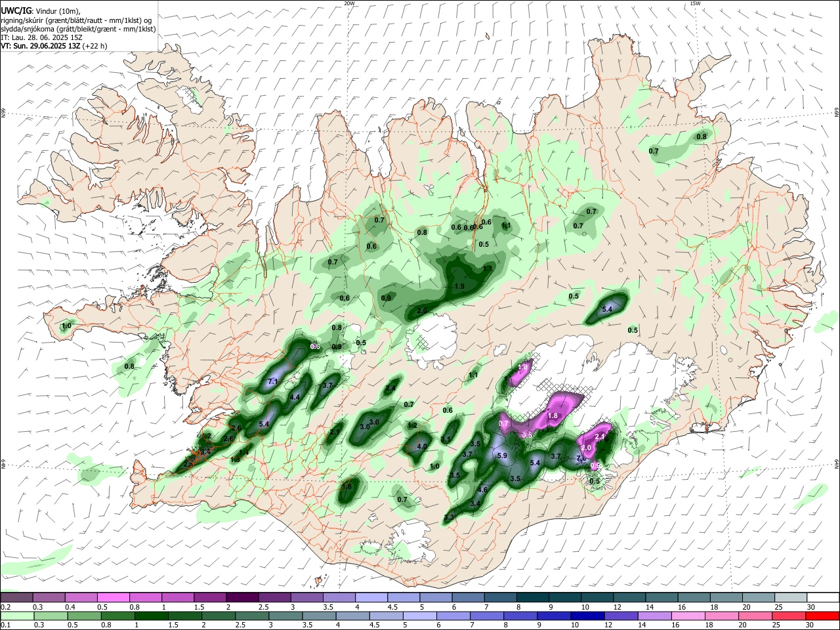This screenshot has height=630, width=840.
Task: Click the '15W' longitude label
Action: point(695,3)
